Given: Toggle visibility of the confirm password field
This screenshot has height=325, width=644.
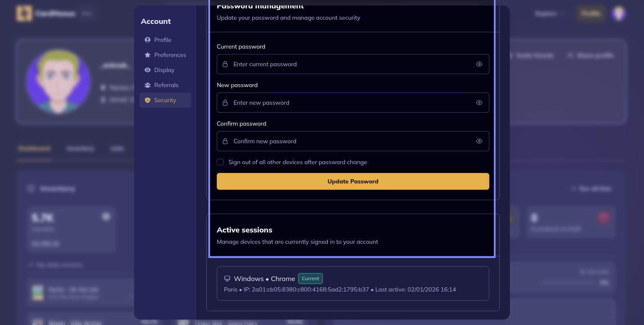Looking at the screenshot, I should [479, 141].
